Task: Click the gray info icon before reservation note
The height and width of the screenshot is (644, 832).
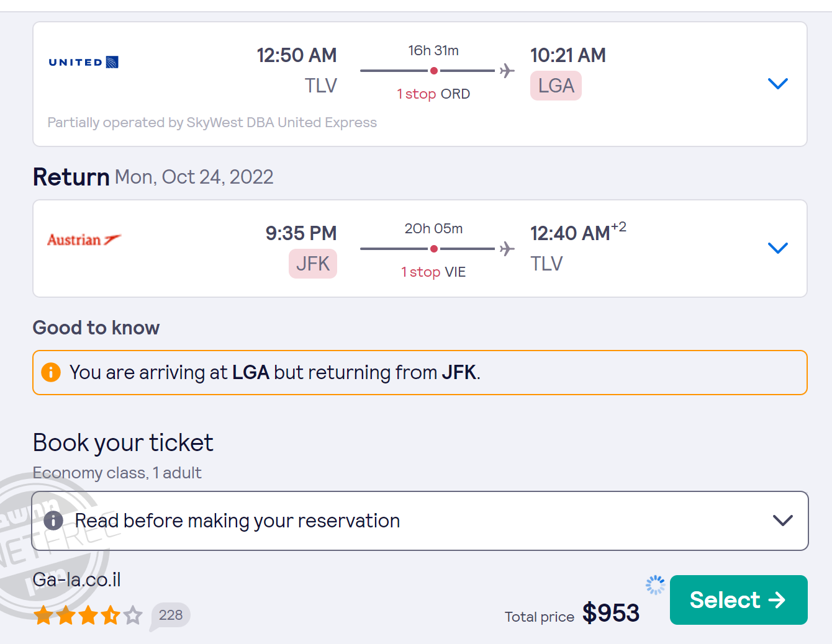Action: coord(53,521)
